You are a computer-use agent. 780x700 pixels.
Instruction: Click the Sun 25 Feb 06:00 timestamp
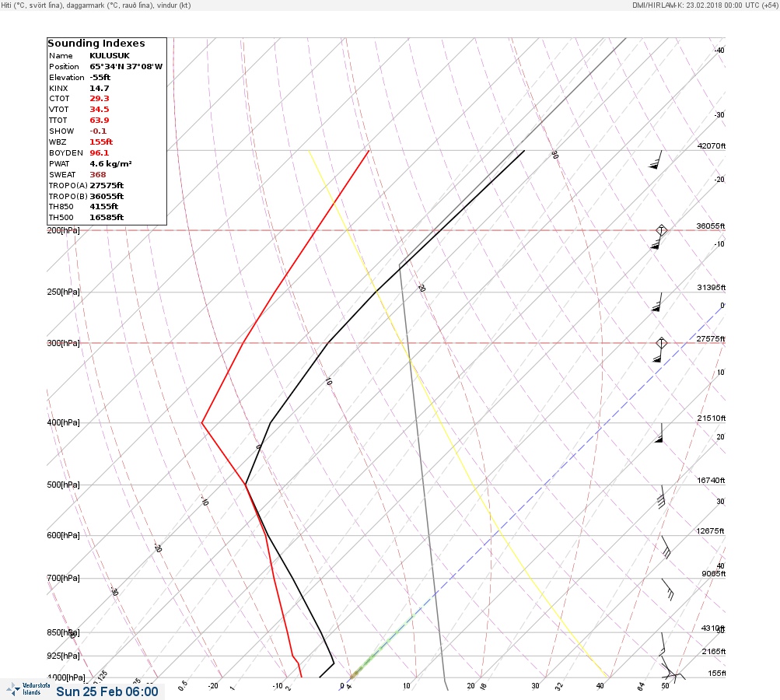click(x=107, y=691)
